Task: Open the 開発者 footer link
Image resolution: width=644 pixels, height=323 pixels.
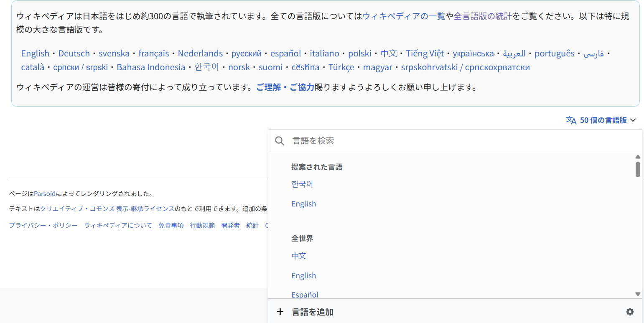Action: click(x=231, y=225)
